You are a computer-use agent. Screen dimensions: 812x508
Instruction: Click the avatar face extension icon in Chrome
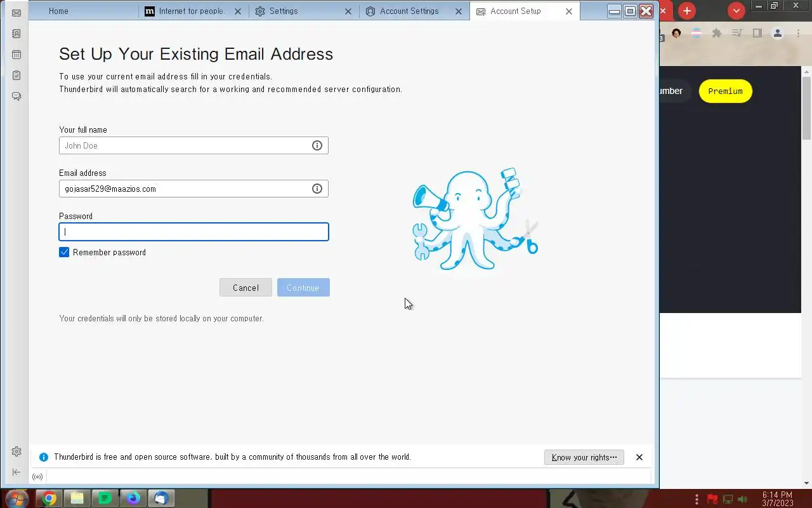pyautogui.click(x=676, y=33)
